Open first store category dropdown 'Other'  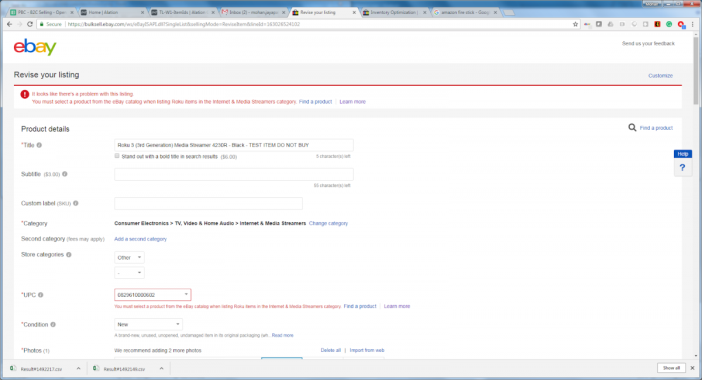tap(129, 257)
